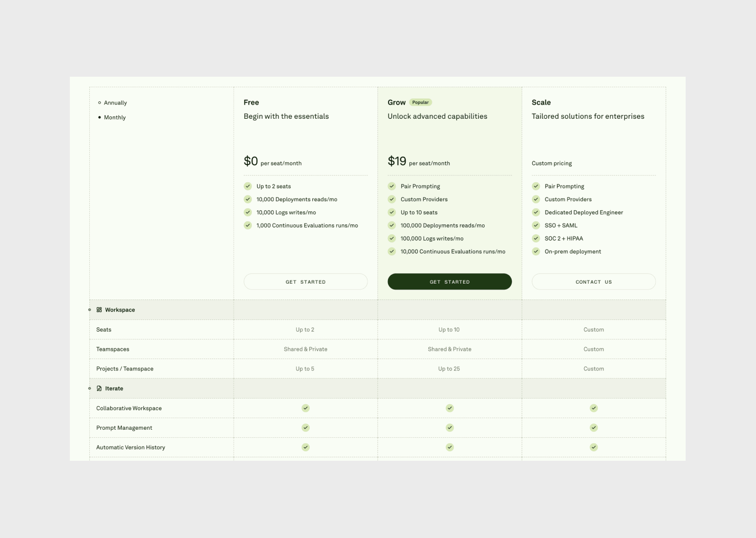Click Grow column checkmark for Prompt Management

pos(449,428)
